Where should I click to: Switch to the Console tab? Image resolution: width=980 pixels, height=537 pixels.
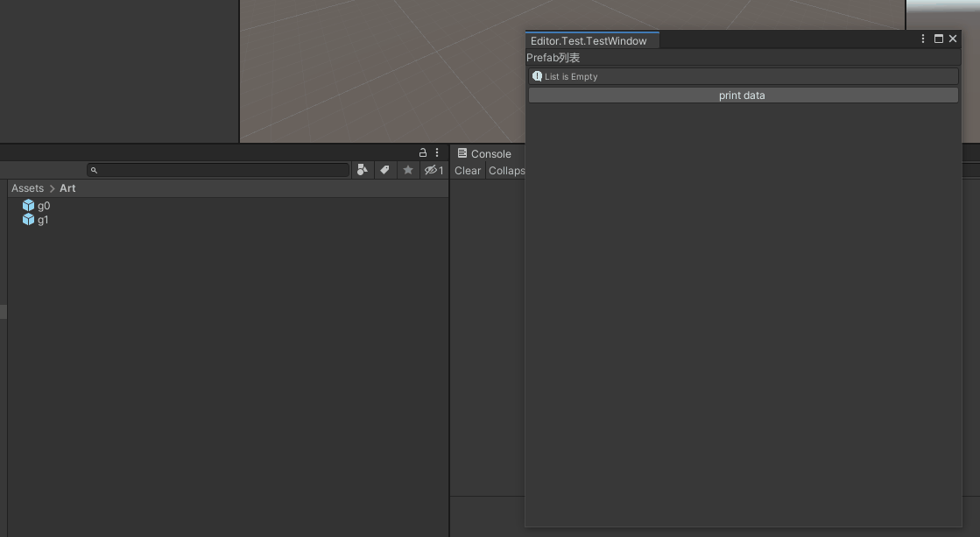pyautogui.click(x=490, y=153)
